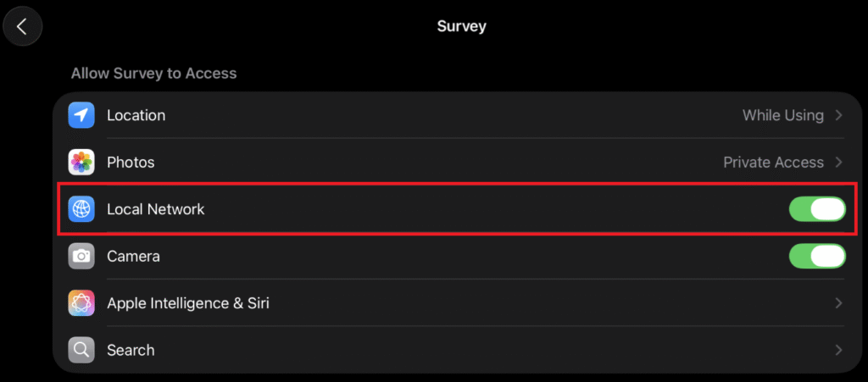The width and height of the screenshot is (868, 382).
Task: Open Apple Intelligence & Siri chevron
Action: point(839,302)
